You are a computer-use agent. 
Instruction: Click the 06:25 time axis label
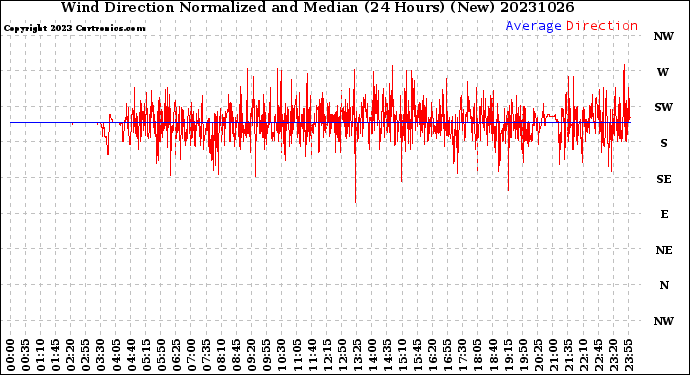(x=176, y=355)
